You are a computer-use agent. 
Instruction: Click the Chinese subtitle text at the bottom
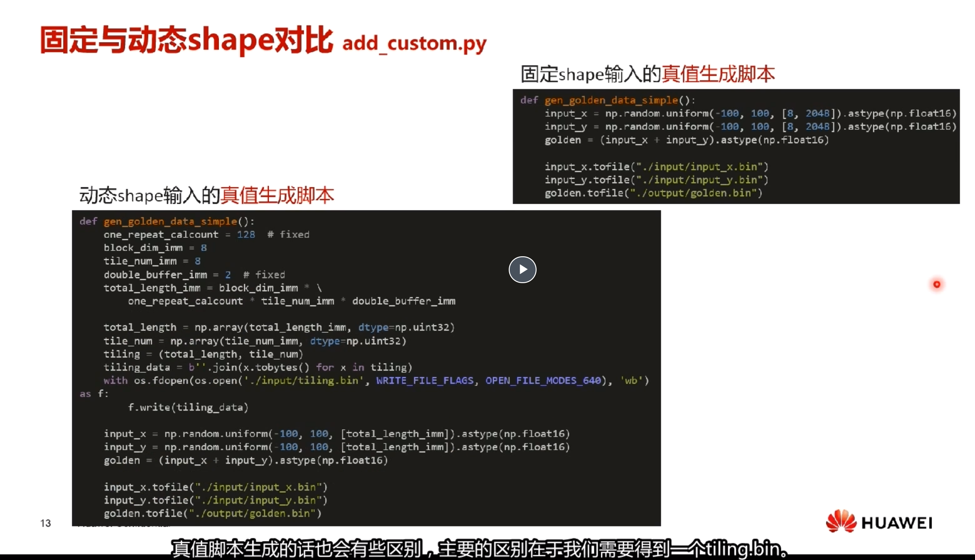pyautogui.click(x=479, y=549)
